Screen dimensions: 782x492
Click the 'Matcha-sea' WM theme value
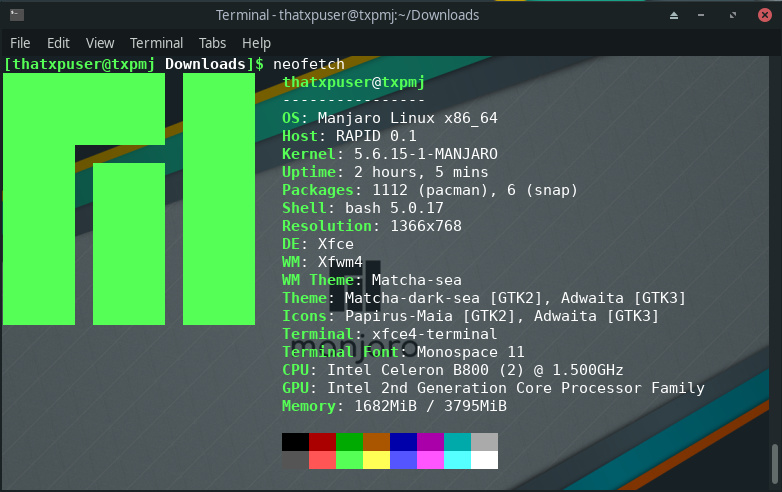click(416, 280)
